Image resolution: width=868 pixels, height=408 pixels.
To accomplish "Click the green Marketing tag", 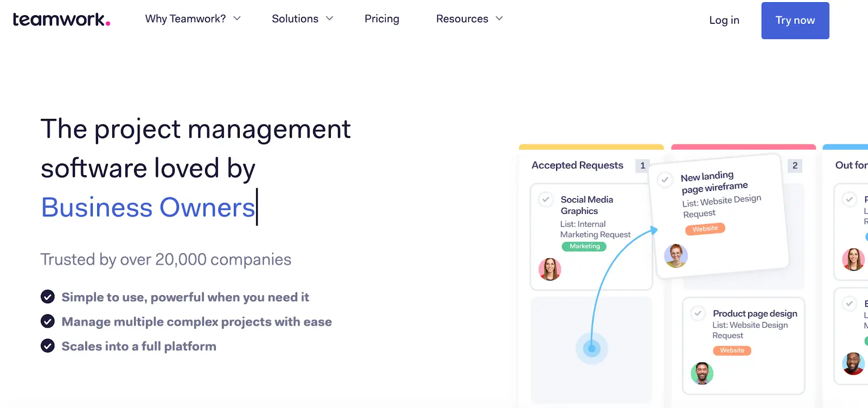I will 584,246.
